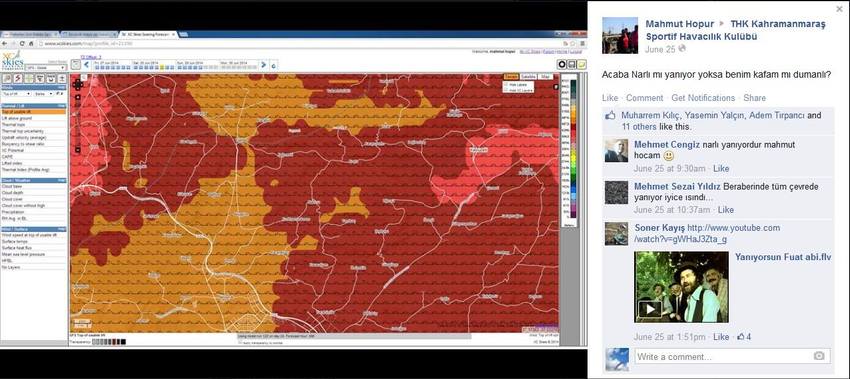Click the green plus toolbar icon
Image resolution: width=850 pixels, height=379 pixels.
click(29, 79)
